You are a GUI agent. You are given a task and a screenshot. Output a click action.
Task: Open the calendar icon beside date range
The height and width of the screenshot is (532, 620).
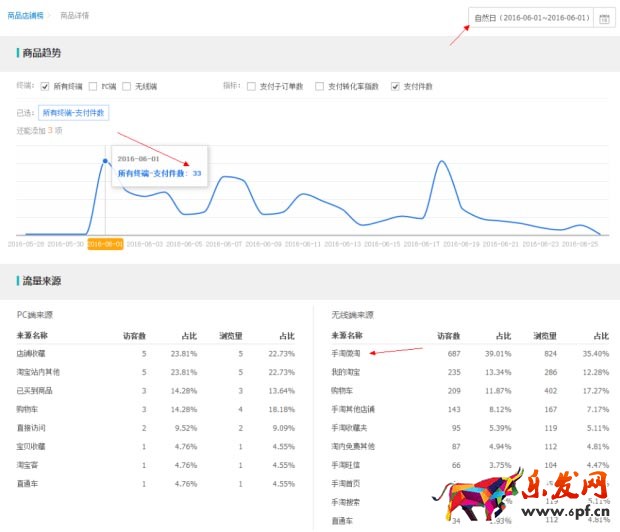pos(603,18)
